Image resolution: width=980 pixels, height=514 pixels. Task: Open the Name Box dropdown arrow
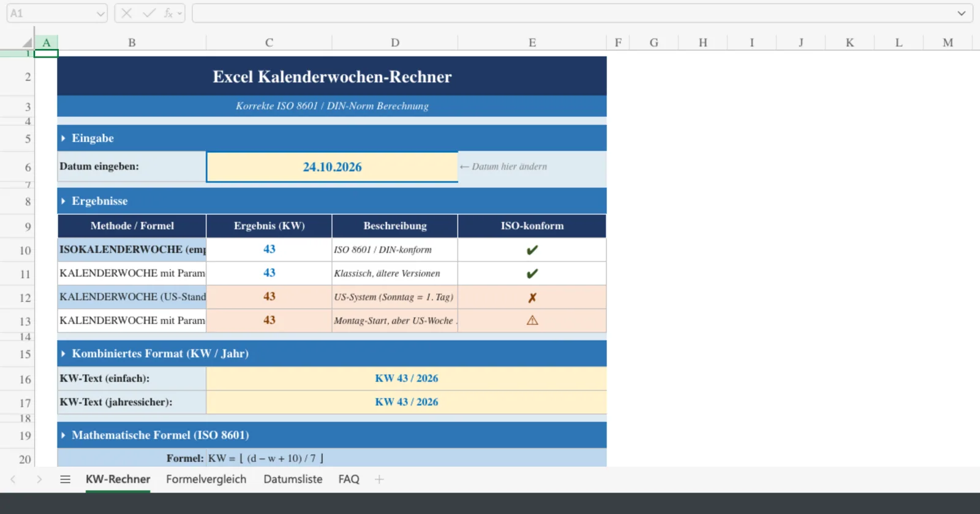click(x=100, y=13)
